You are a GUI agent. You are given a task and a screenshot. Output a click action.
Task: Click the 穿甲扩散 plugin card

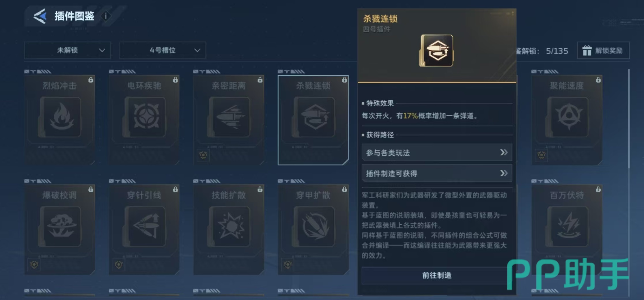[x=313, y=230]
